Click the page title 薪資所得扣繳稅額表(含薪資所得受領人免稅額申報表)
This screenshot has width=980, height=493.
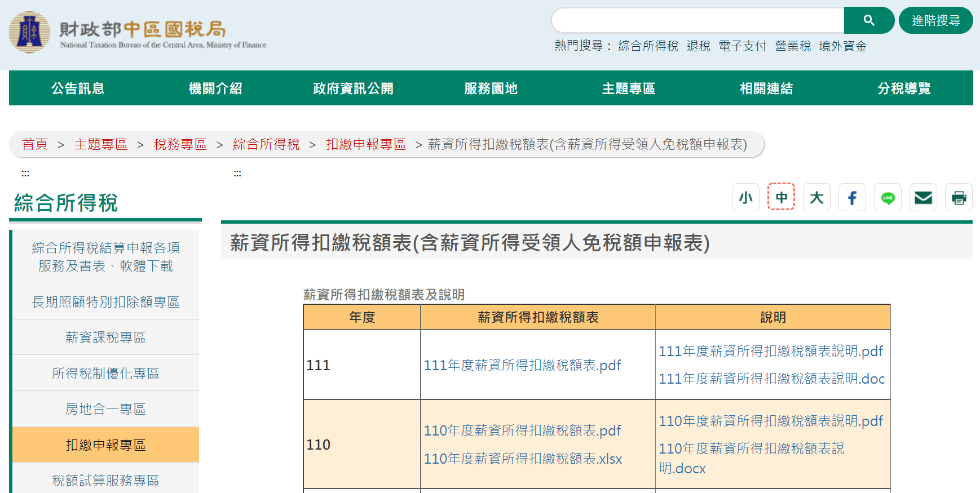click(x=470, y=243)
